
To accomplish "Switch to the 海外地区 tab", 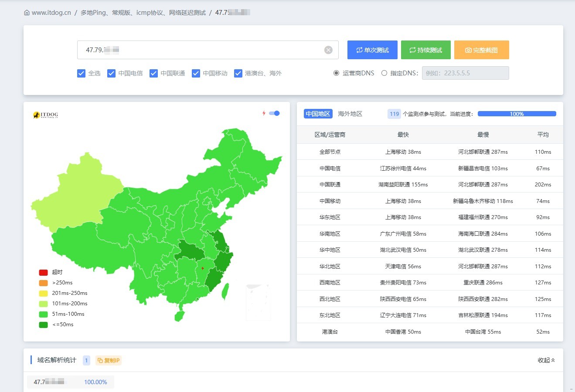I will tap(350, 114).
